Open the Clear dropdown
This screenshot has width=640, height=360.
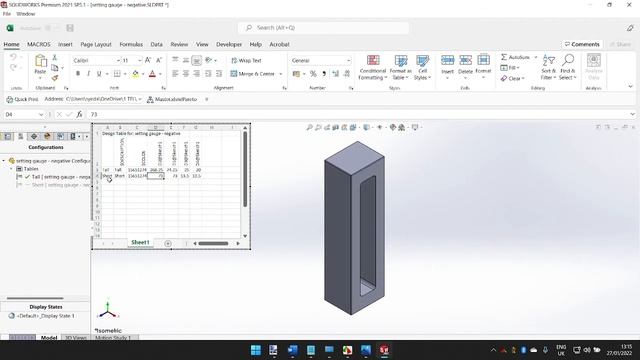tap(513, 78)
